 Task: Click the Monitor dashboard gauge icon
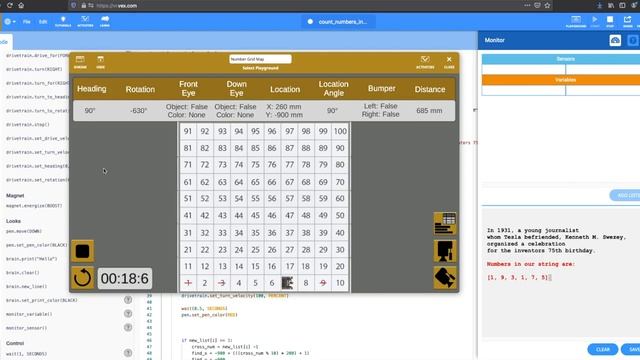click(x=615, y=40)
